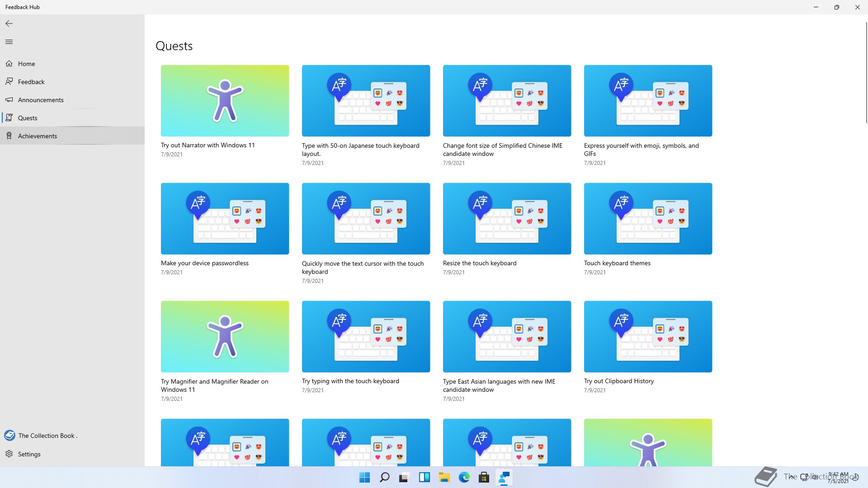This screenshot has height=488, width=868.
Task: Click 'Express yourself with emoji, symbols, and GIFs' title
Action: [641, 150]
